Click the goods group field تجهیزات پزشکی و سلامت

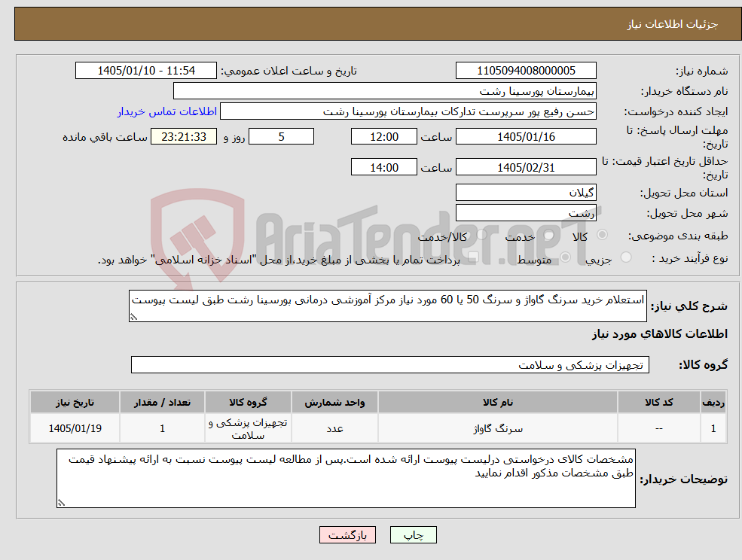click(390, 364)
